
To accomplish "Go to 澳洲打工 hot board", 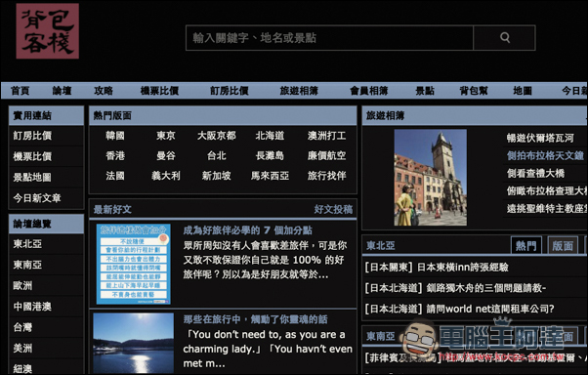I will [326, 136].
